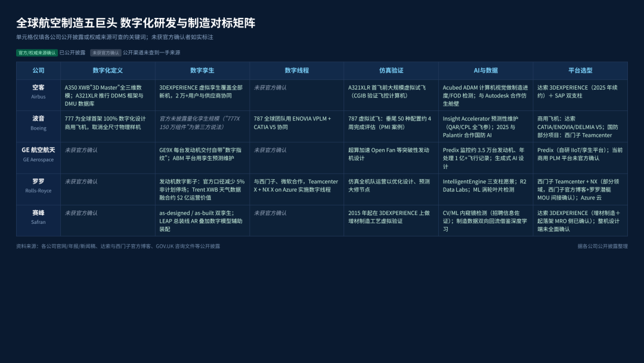Select the Airbus cell starting "A350 XWB"
This screenshot has height=363, width=644.
107,95
